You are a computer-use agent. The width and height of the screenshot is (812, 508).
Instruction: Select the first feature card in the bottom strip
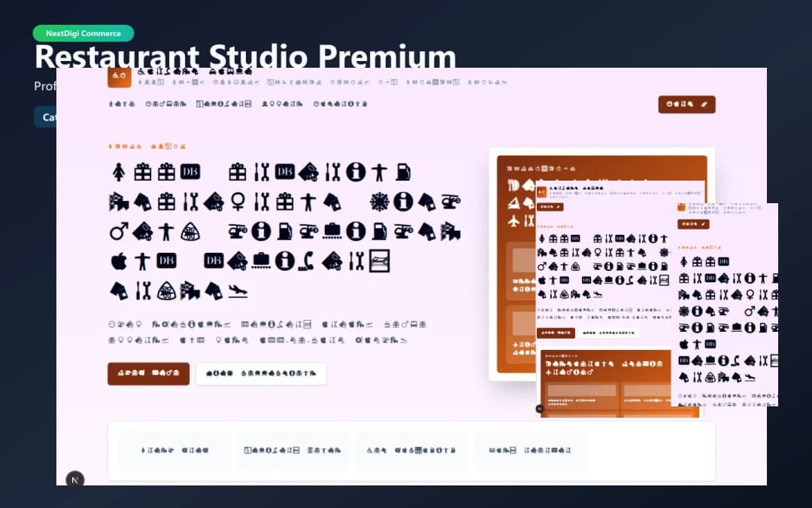(174, 451)
